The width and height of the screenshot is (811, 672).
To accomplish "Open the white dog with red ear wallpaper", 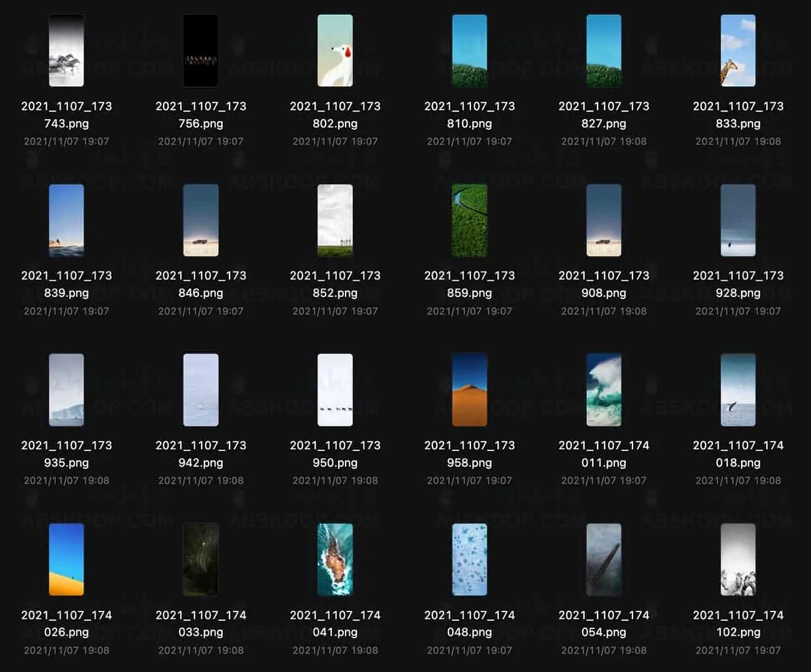I will [335, 51].
